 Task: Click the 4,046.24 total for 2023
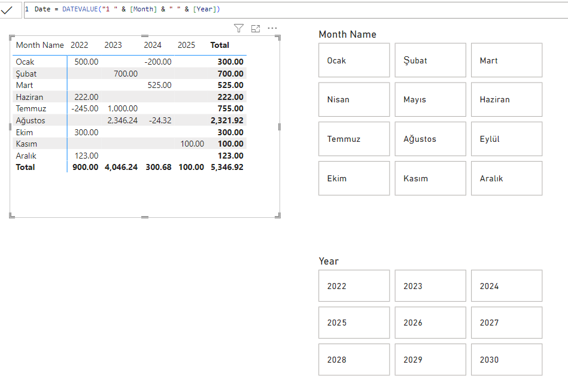click(121, 167)
